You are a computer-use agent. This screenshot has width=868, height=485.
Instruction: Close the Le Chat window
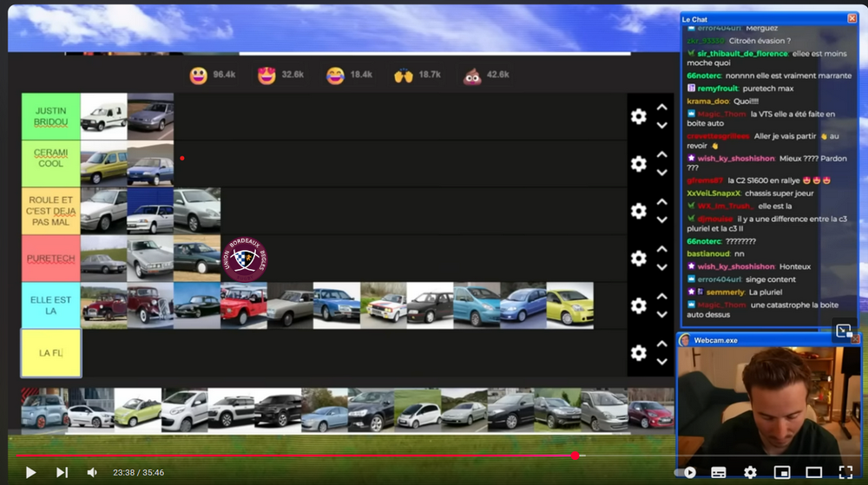point(852,19)
